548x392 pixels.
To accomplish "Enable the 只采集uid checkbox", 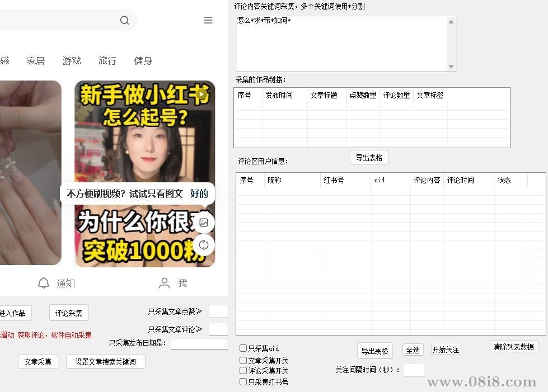I will pos(243,348).
